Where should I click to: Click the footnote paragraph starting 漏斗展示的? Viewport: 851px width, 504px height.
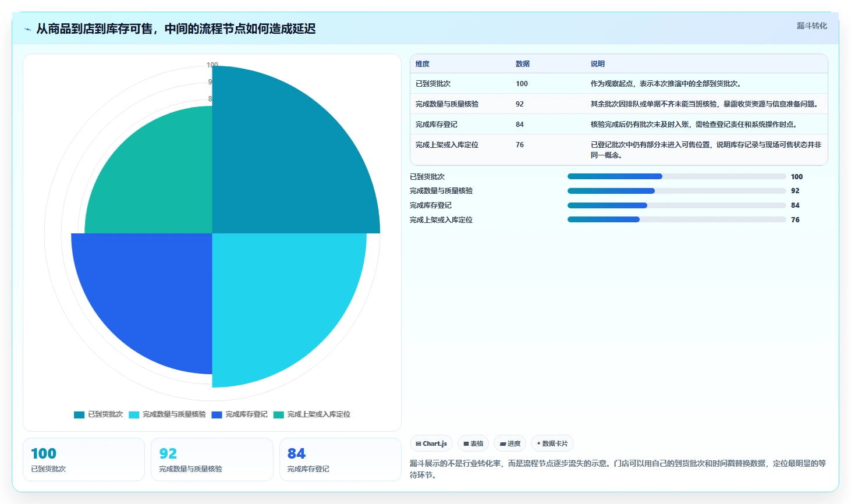tap(618, 469)
